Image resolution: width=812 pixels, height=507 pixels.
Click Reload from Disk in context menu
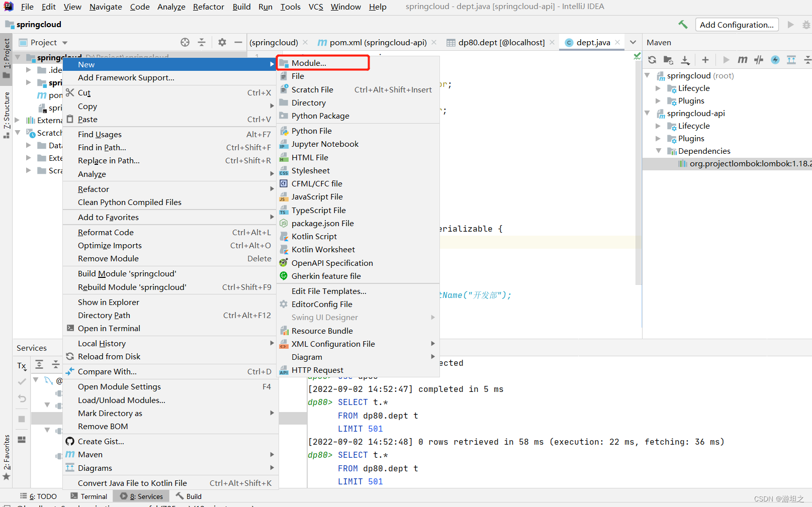coord(170,356)
